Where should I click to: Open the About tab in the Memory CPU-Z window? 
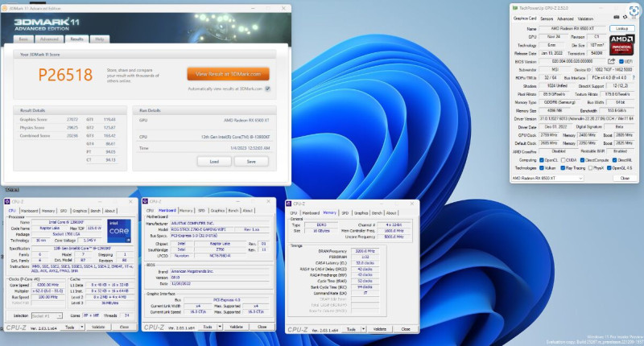tap(391, 213)
